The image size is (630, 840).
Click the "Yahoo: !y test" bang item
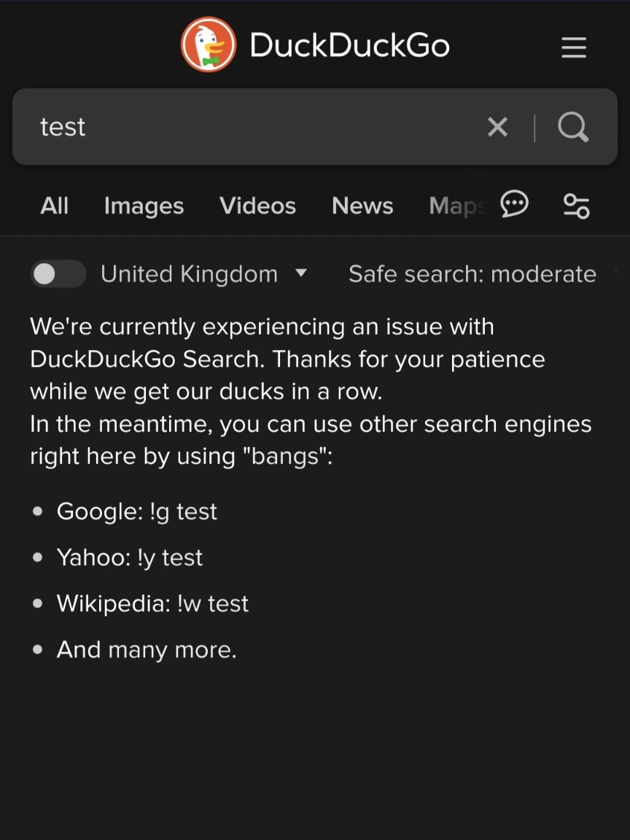[130, 557]
